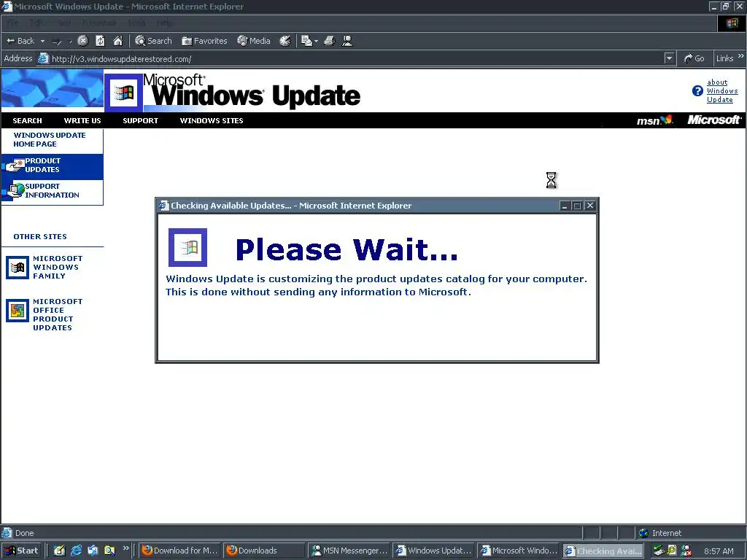The width and height of the screenshot is (747, 560).
Task: Click SUPPORT in the black navigation bar
Action: point(141,120)
